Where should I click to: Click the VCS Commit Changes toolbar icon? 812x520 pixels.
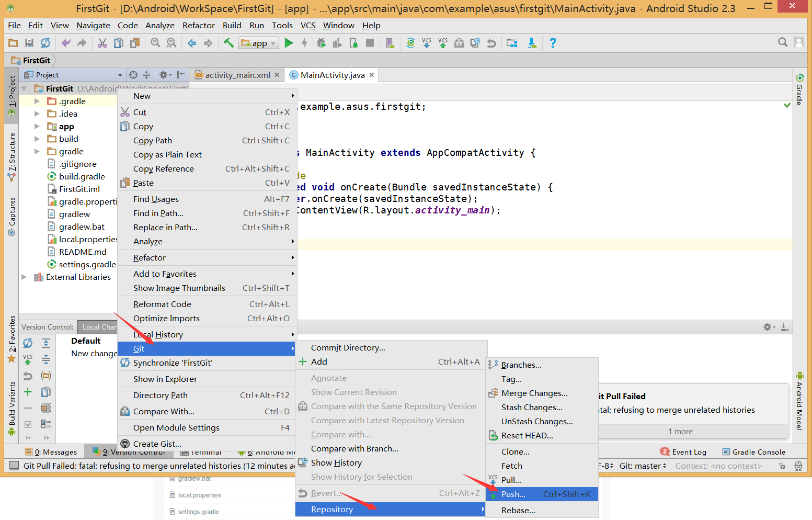pyautogui.click(x=443, y=43)
